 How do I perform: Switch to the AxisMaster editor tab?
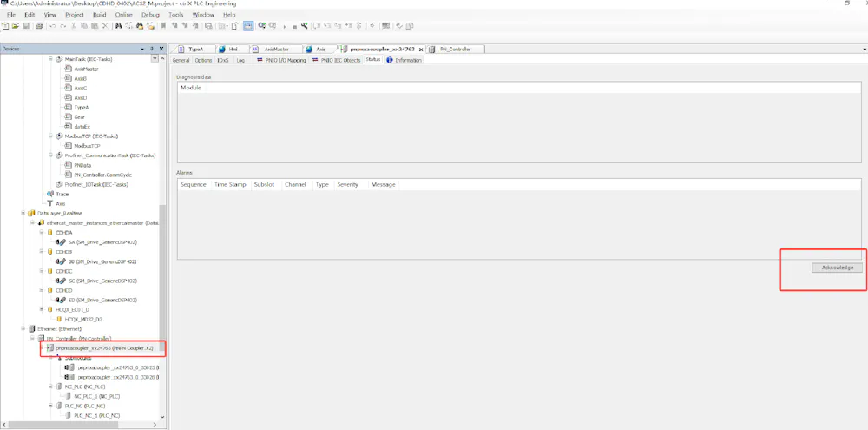276,49
